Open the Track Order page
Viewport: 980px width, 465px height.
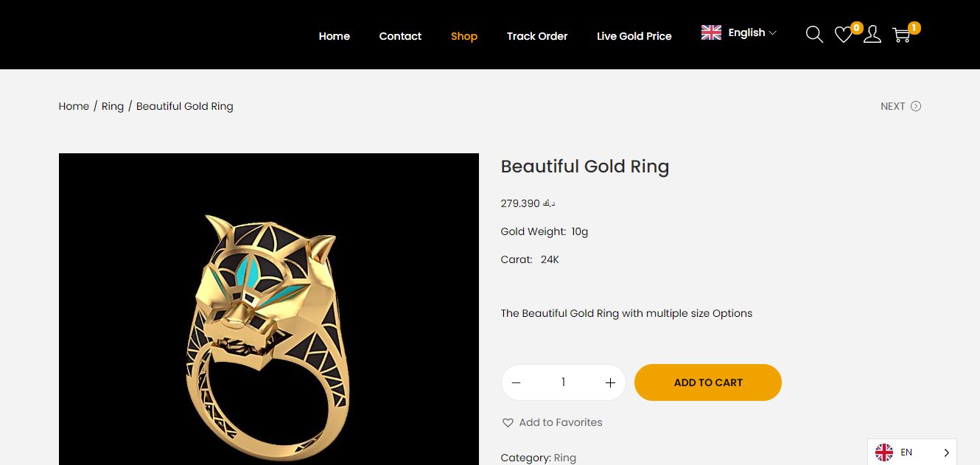(x=537, y=36)
